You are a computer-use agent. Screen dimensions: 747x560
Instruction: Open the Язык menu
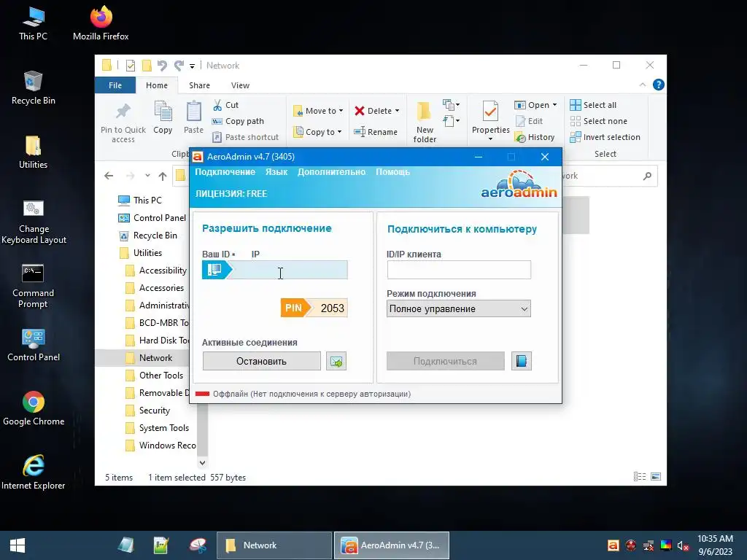276,172
